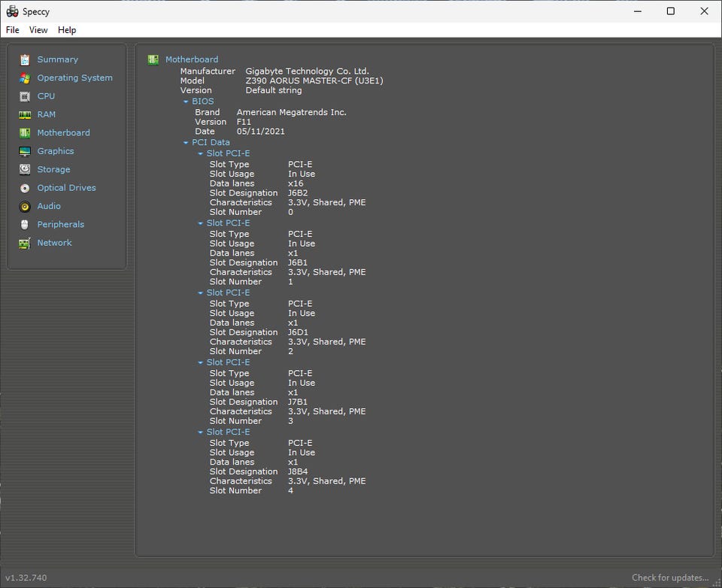Image resolution: width=722 pixels, height=588 pixels.
Task: Click the Summary clipboard icon in sidebar
Action: coord(25,59)
